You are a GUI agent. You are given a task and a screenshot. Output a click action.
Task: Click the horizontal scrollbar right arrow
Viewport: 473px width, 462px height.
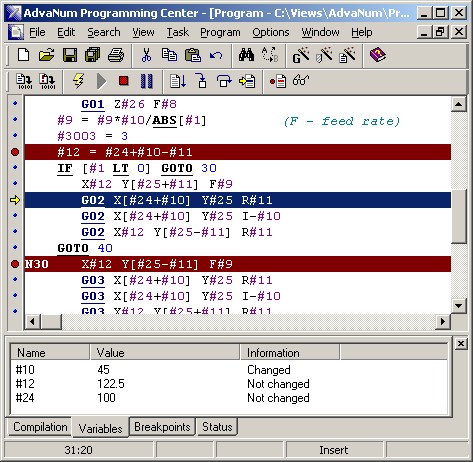click(443, 321)
